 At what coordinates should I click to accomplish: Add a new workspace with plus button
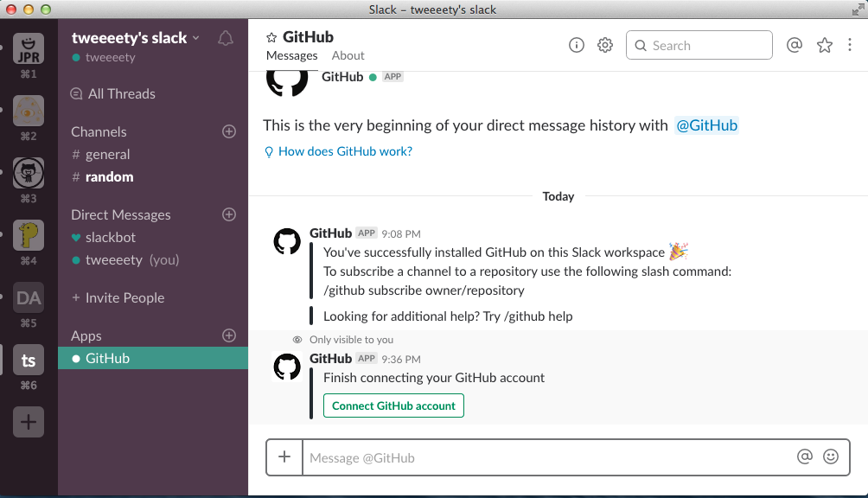coord(29,422)
